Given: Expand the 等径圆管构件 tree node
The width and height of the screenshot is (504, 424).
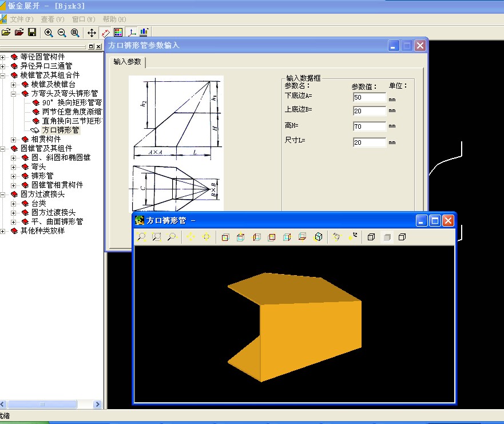Looking at the screenshot, I should pyautogui.click(x=2, y=57).
